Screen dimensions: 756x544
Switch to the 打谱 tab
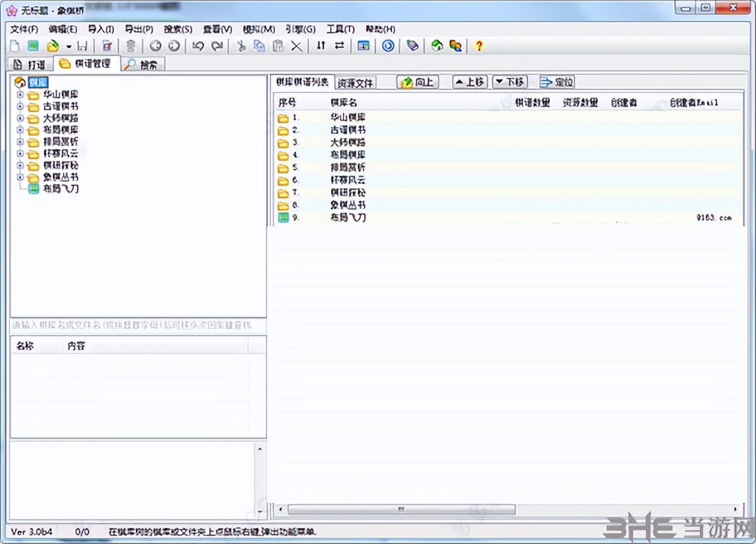(30, 64)
